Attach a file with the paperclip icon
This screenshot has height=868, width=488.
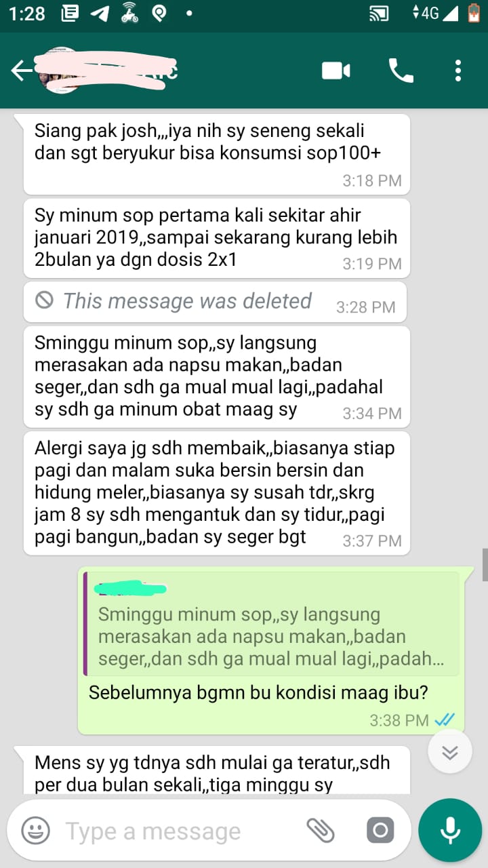click(x=321, y=830)
